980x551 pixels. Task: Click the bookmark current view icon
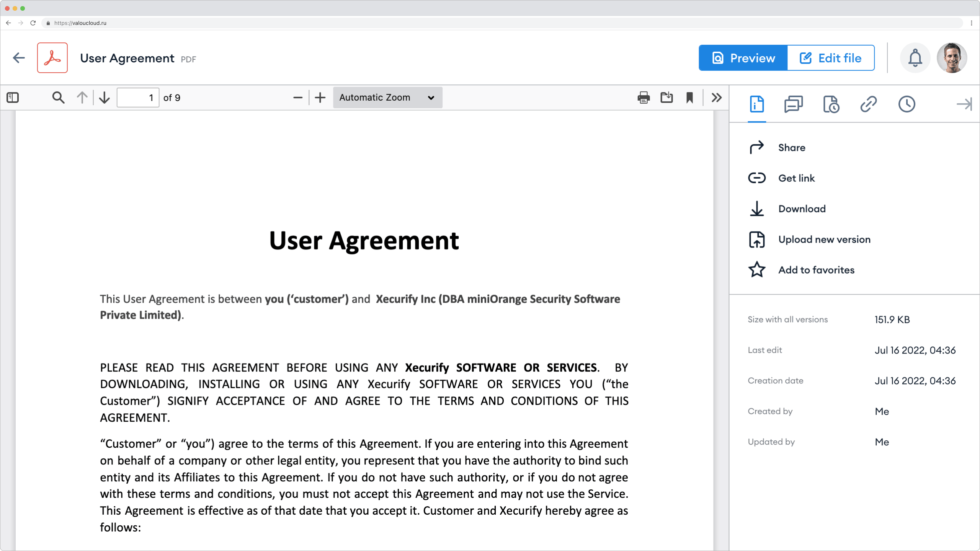689,98
